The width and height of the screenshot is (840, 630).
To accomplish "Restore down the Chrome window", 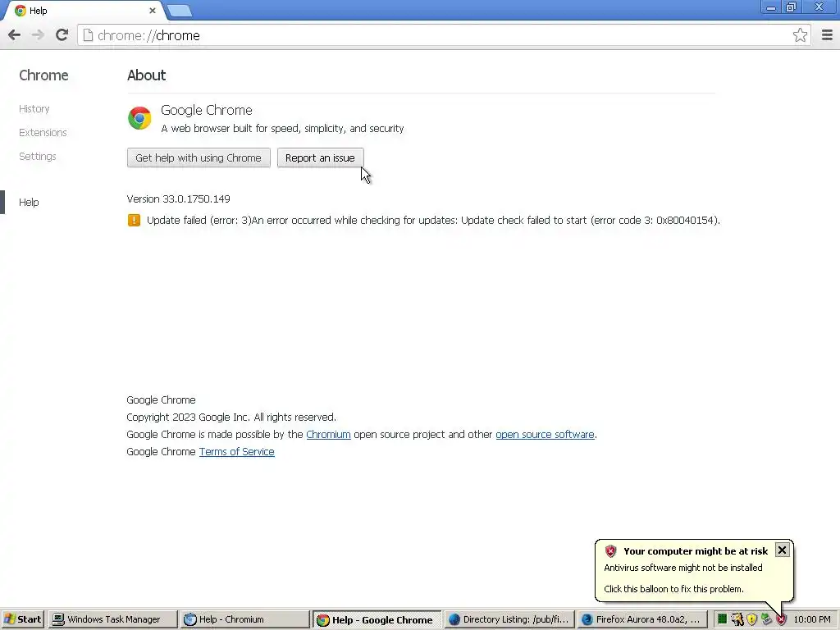I will point(792,7).
